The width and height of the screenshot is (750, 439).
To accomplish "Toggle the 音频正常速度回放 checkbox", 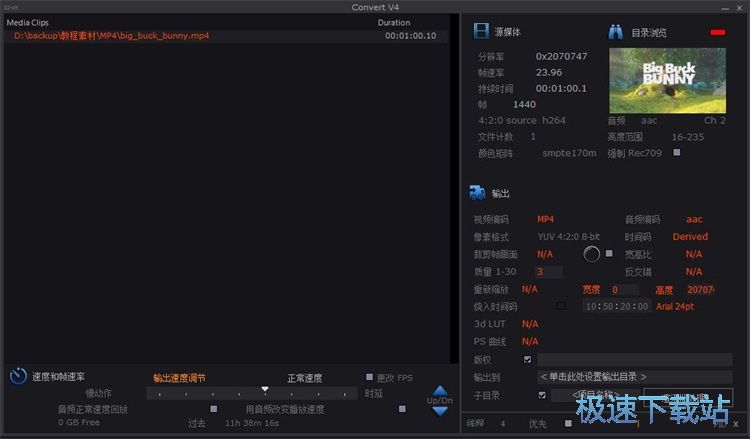I will pyautogui.click(x=214, y=409).
